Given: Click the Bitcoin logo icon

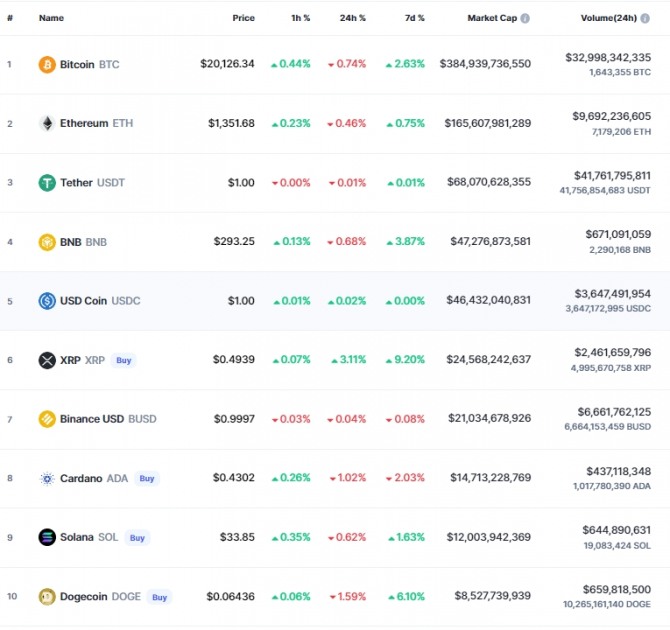Looking at the screenshot, I should [47, 65].
